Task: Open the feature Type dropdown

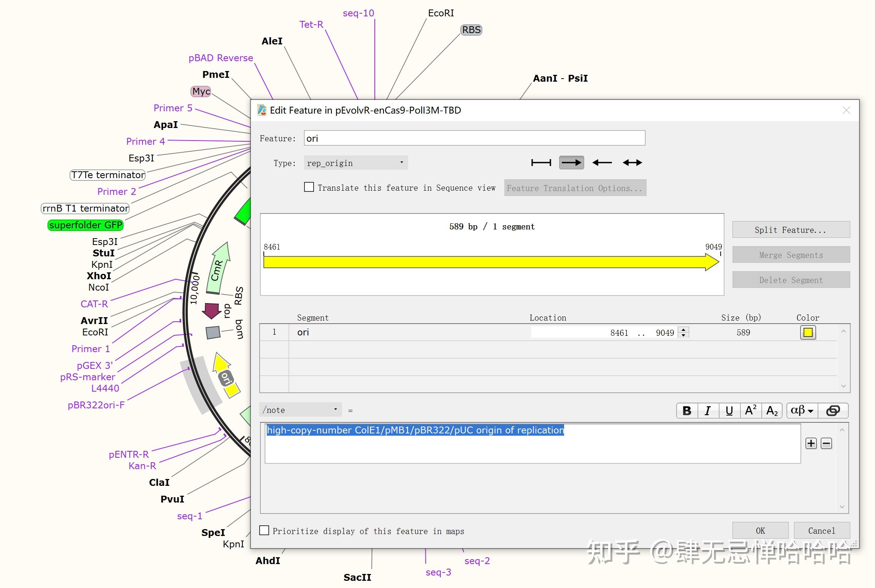Action: pyautogui.click(x=356, y=163)
